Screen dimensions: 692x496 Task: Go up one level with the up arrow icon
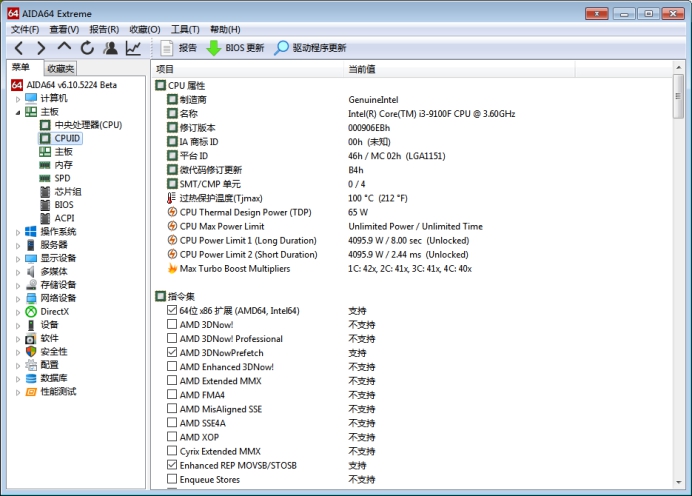pos(64,47)
